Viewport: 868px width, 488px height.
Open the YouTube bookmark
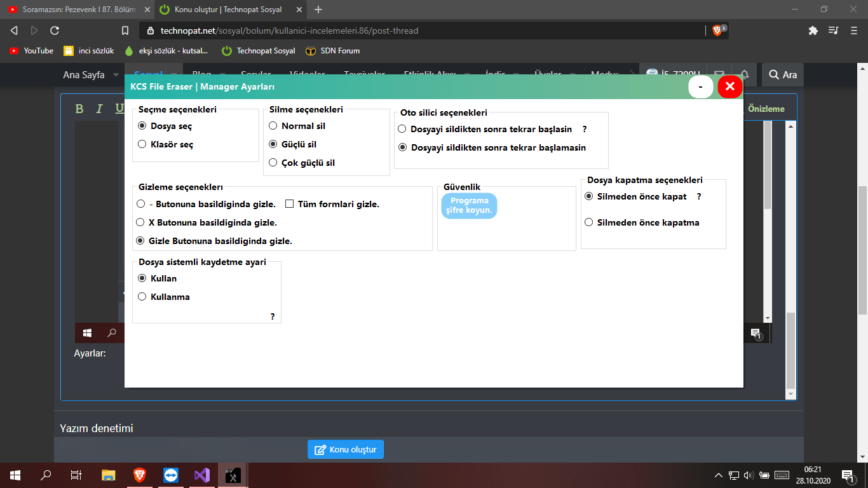[31, 51]
